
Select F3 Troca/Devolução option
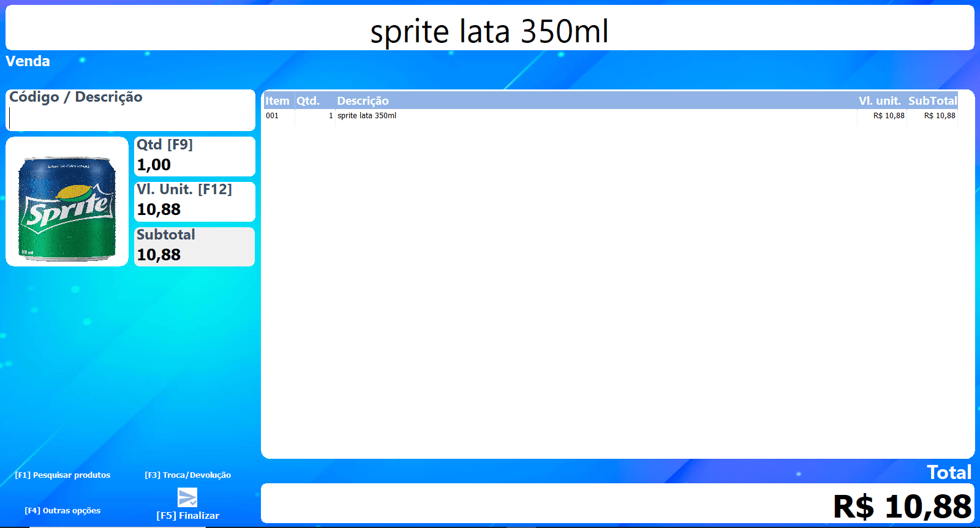coord(187,475)
